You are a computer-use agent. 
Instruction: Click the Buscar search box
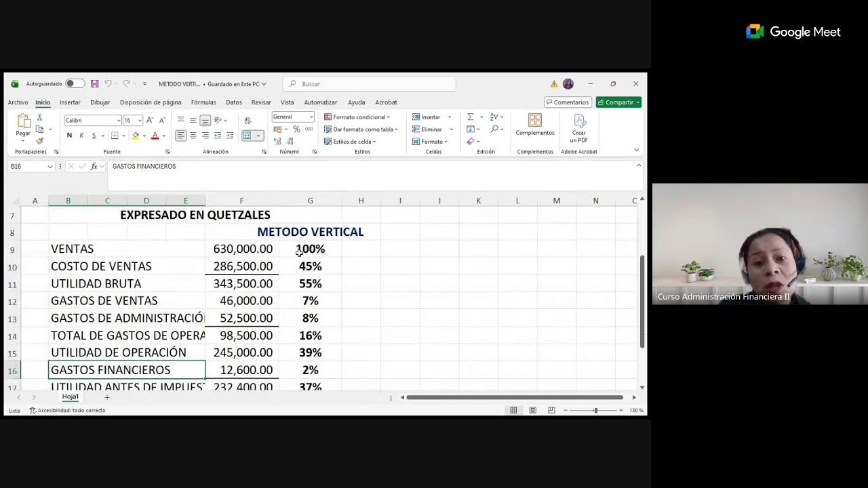click(x=370, y=84)
